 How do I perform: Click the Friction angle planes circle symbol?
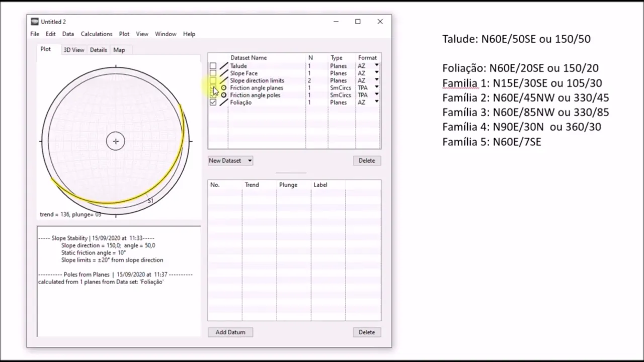pyautogui.click(x=224, y=88)
